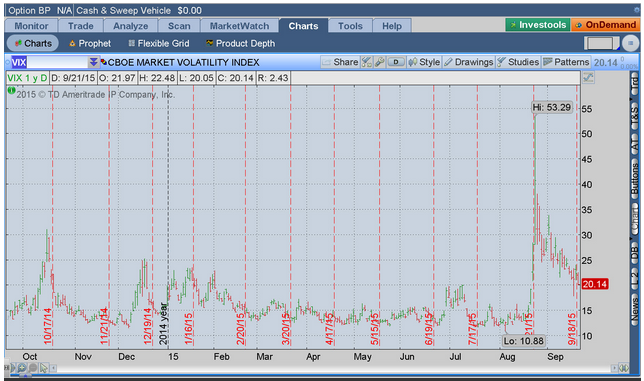Open the Share menu in chart toolbar
Image resolution: width=644 pixels, height=381 pixels.
(340, 62)
